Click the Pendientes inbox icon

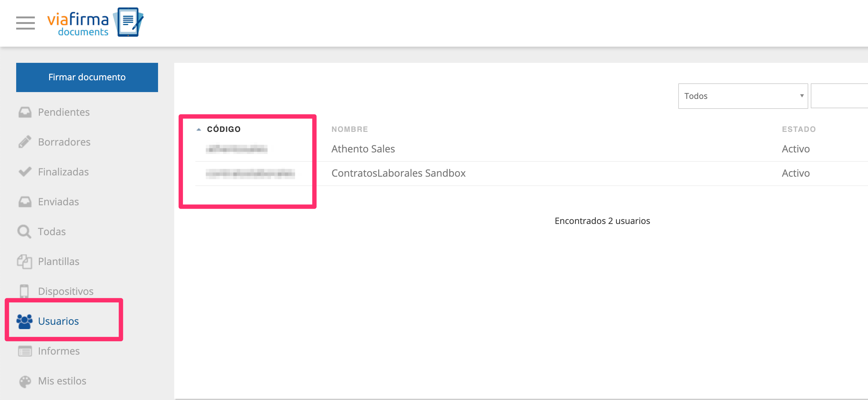[x=25, y=112]
